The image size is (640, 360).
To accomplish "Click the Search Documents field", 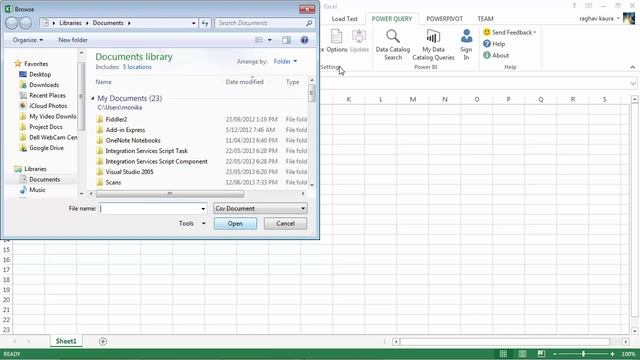I will pos(260,23).
